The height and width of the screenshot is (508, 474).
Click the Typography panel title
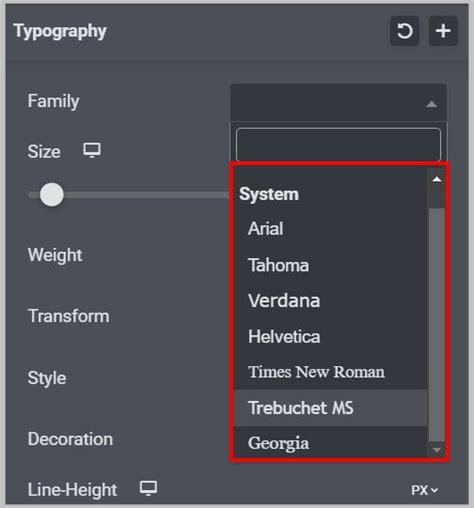[x=60, y=32]
